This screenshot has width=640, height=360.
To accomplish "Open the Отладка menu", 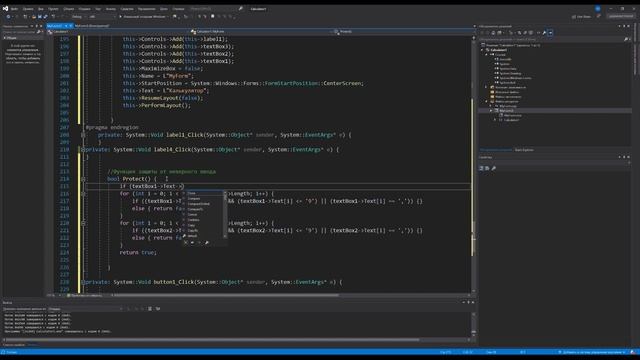I will point(84,9).
